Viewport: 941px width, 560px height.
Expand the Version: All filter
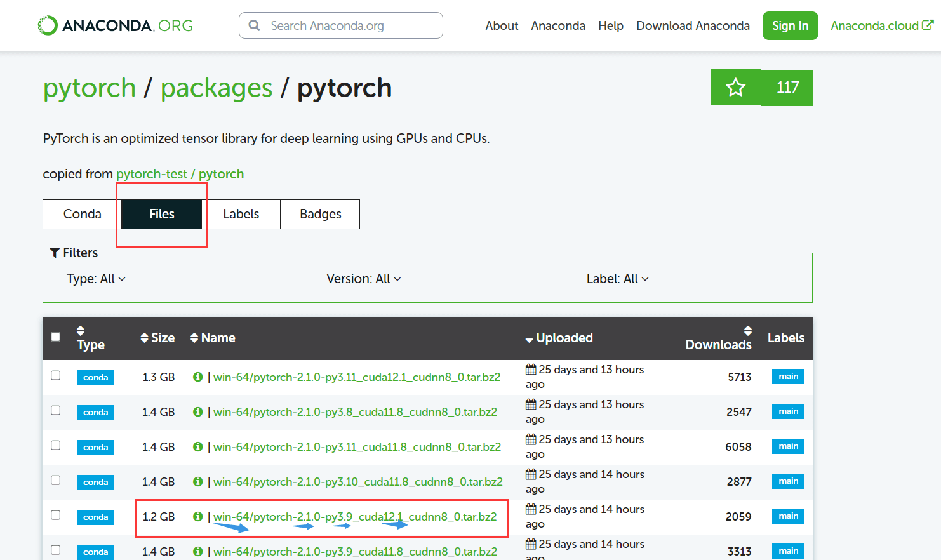click(364, 279)
